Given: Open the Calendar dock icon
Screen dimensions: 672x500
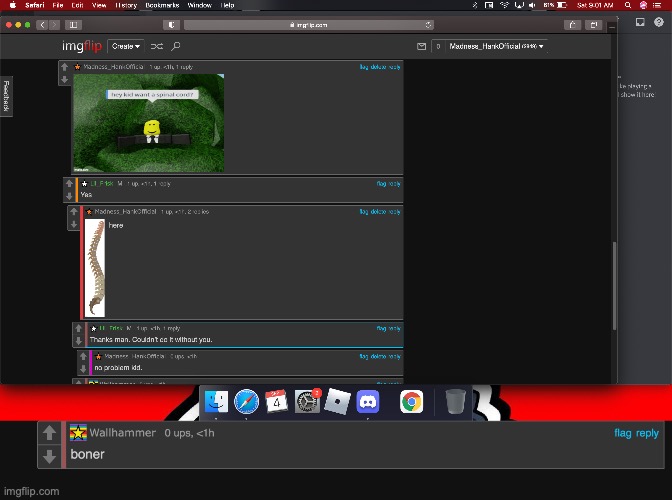Looking at the screenshot, I should click(277, 402).
